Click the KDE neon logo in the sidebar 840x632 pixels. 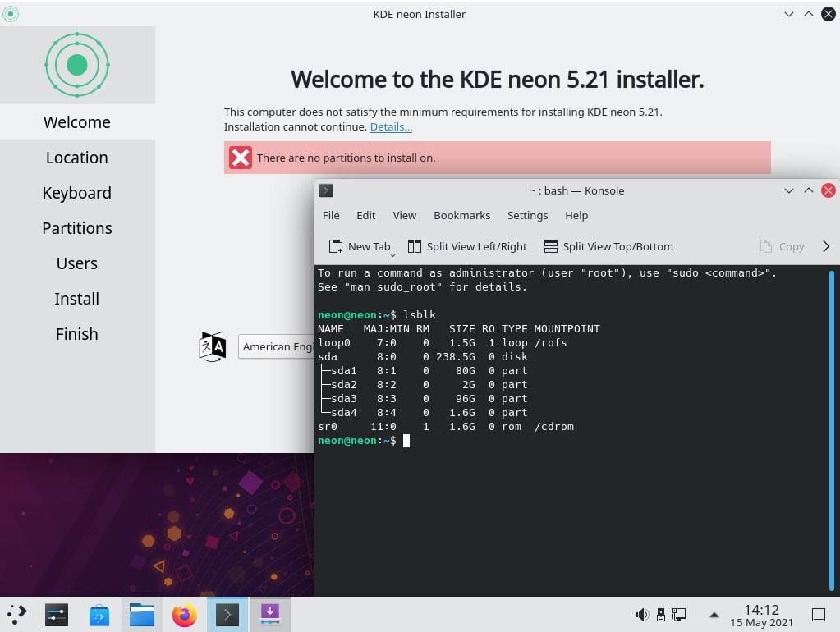(x=77, y=65)
